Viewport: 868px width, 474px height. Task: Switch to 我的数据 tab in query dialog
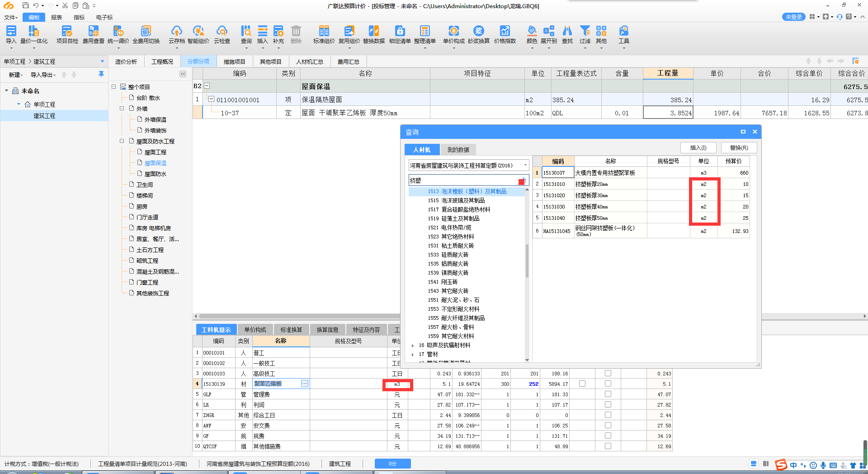(458, 150)
